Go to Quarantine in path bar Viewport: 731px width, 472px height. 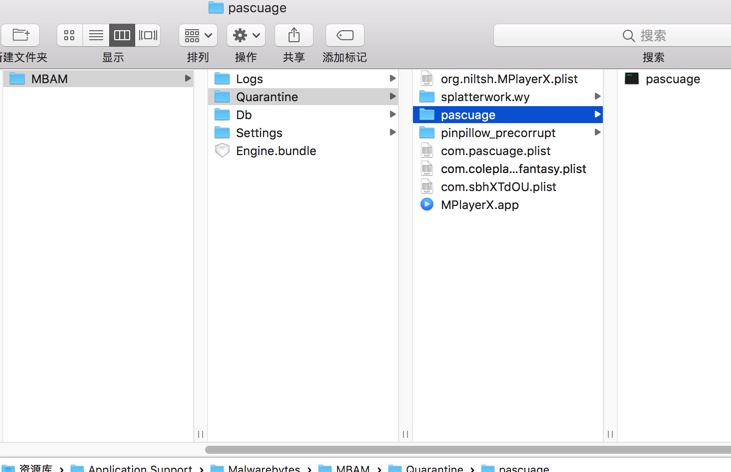point(426,468)
